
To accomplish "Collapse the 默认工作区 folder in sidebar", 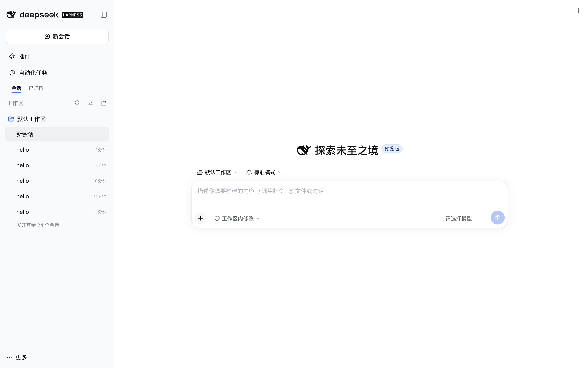I will click(57, 119).
